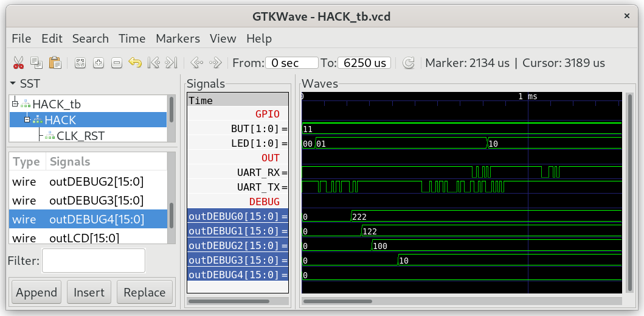The width and height of the screenshot is (644, 316).
Task: Click the 1 ms timeline marker
Action: click(x=527, y=97)
